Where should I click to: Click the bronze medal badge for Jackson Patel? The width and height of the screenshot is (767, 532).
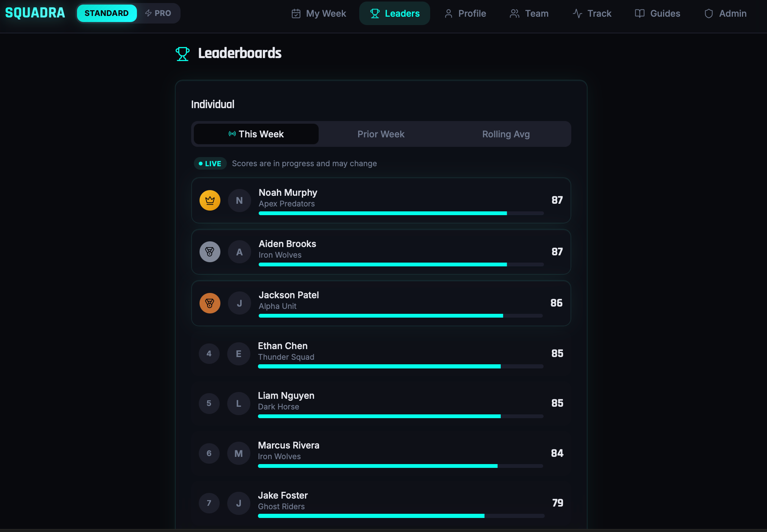tap(210, 303)
